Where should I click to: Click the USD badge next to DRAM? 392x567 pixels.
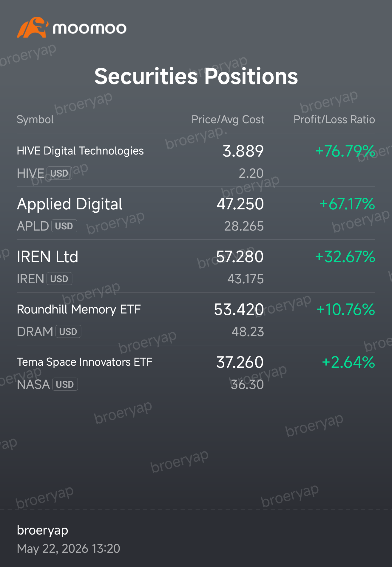(x=68, y=332)
